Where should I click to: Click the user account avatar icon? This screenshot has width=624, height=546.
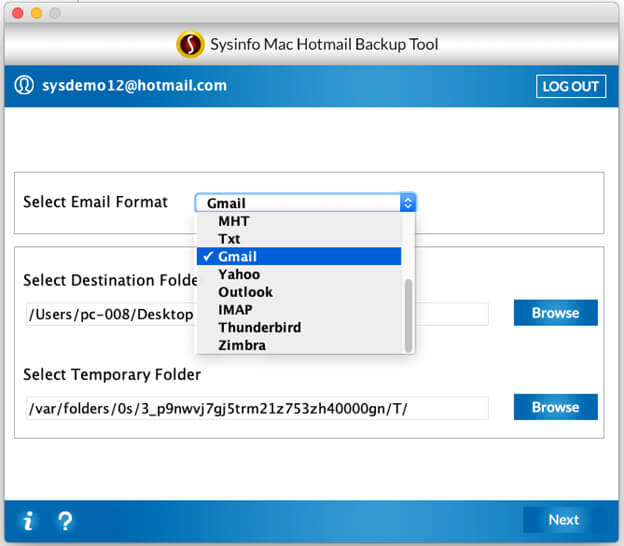(x=24, y=85)
